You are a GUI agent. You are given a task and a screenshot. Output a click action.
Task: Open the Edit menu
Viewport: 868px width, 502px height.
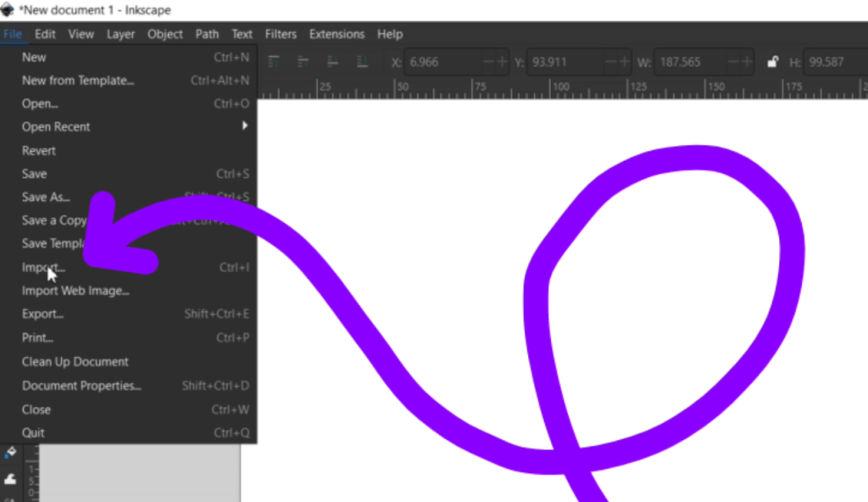[45, 34]
